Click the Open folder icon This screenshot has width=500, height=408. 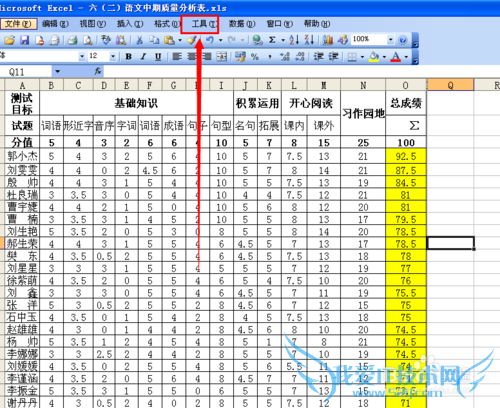(9, 40)
